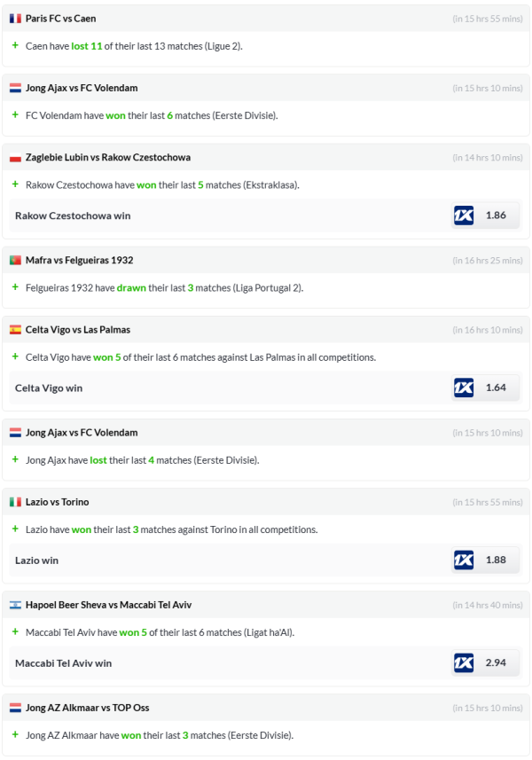Click the Portuguese flag beside Mafra vs Felgueiras 1932
This screenshot has height=760, width=532.
(x=15, y=261)
